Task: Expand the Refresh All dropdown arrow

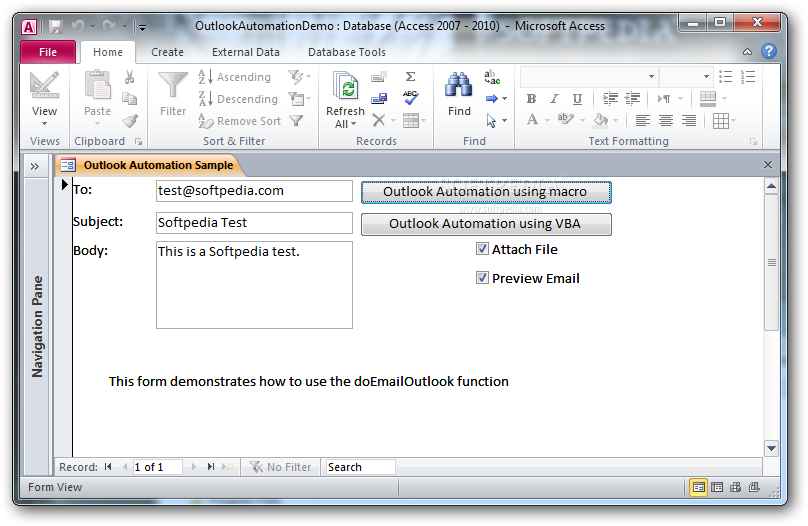Action: pos(354,124)
